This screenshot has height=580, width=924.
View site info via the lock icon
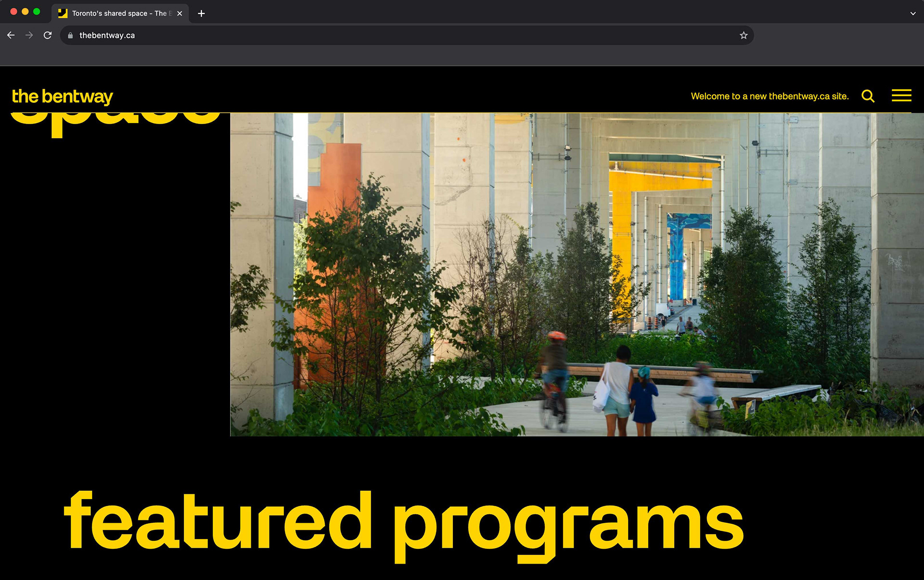tap(70, 35)
